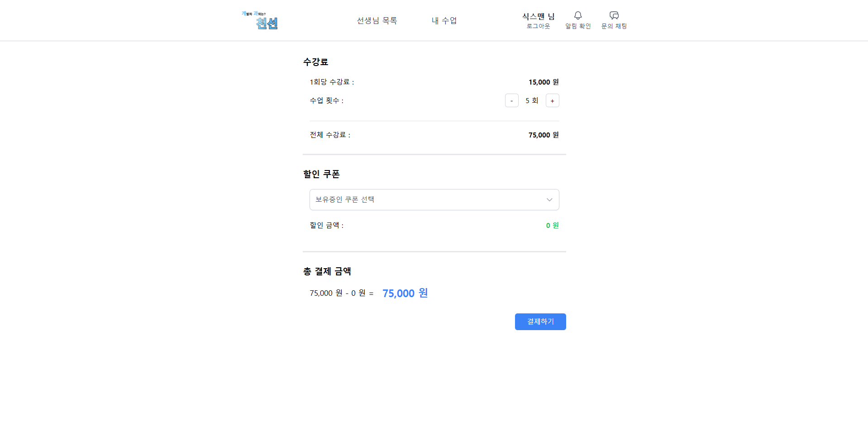Click the 총 결제 금액 heading
The image size is (868, 426).
(x=327, y=271)
